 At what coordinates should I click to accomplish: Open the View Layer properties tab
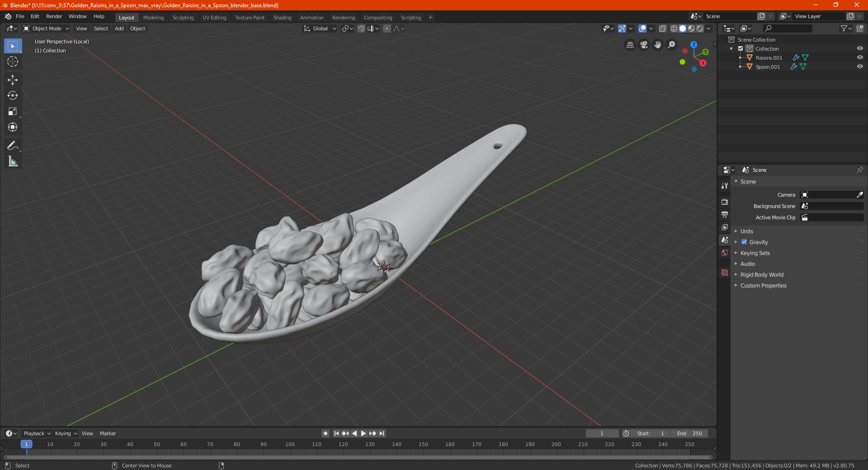(x=725, y=227)
